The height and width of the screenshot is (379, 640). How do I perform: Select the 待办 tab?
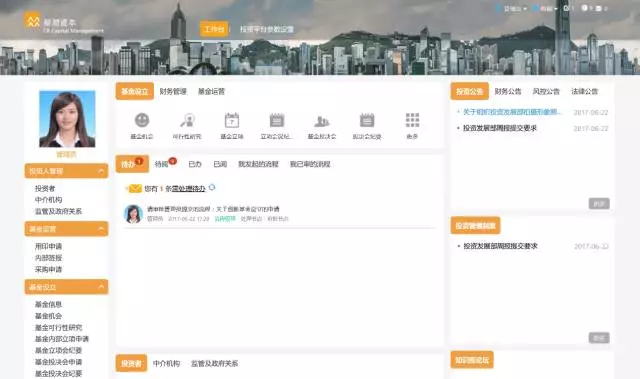[132, 164]
